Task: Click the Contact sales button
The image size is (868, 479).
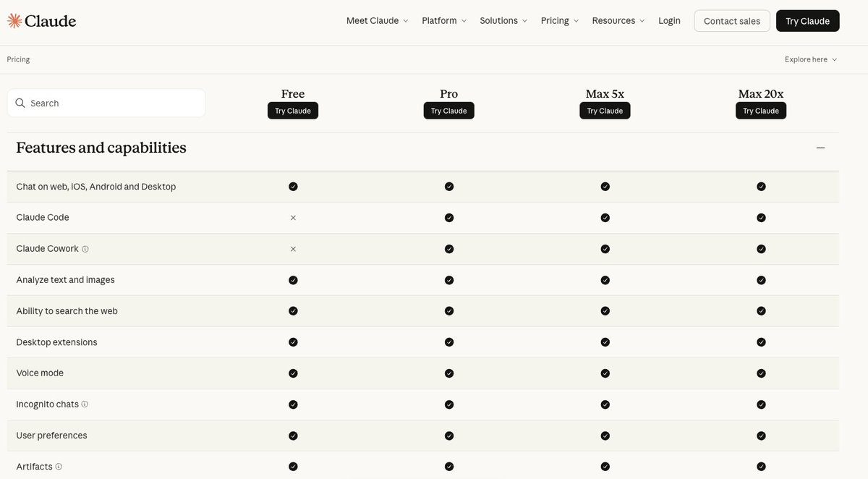Action: (x=732, y=21)
